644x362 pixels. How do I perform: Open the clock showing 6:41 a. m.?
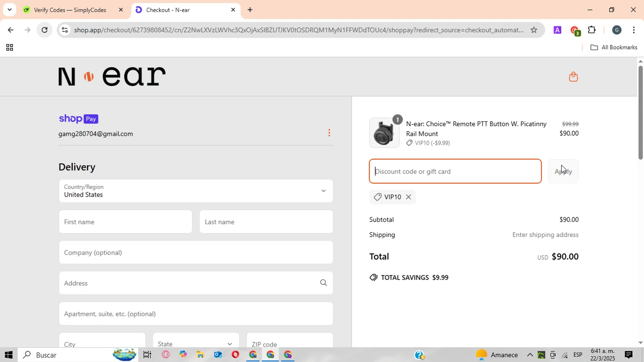coord(602,355)
